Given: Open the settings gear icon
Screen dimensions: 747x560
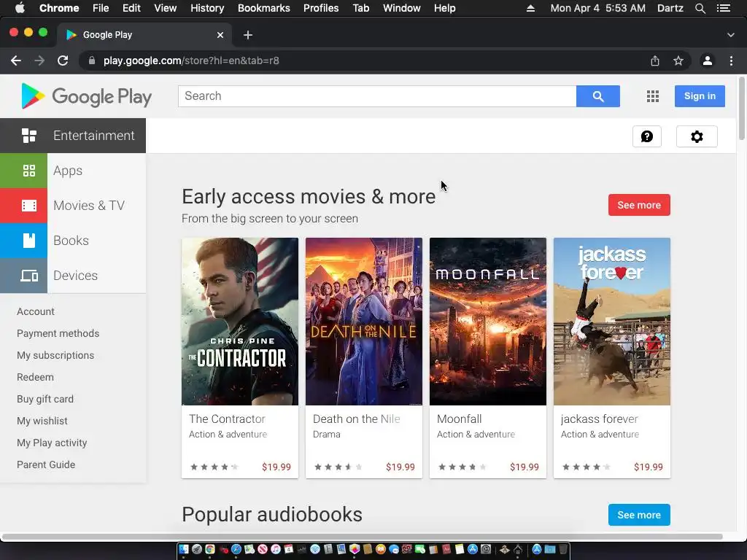Looking at the screenshot, I should click(697, 136).
